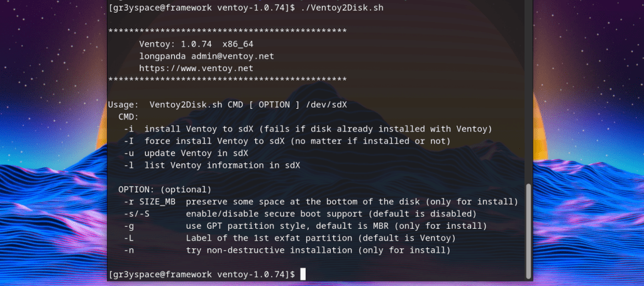Click the "OPTION: (optional)" heading
644x286 pixels.
165,189
